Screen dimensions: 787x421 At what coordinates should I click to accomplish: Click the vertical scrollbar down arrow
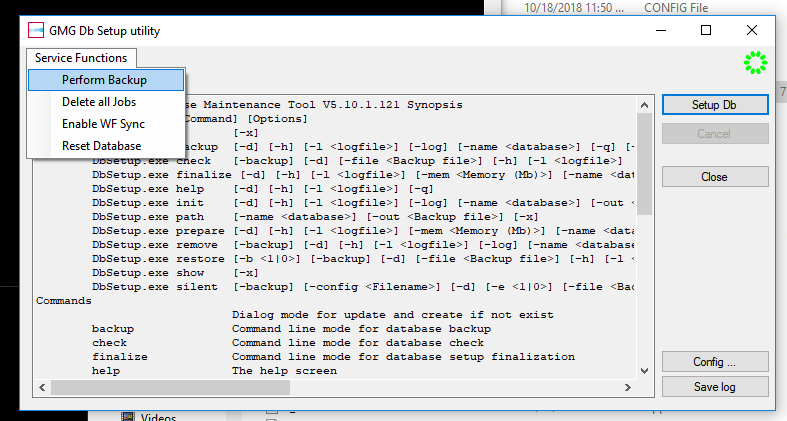point(644,371)
